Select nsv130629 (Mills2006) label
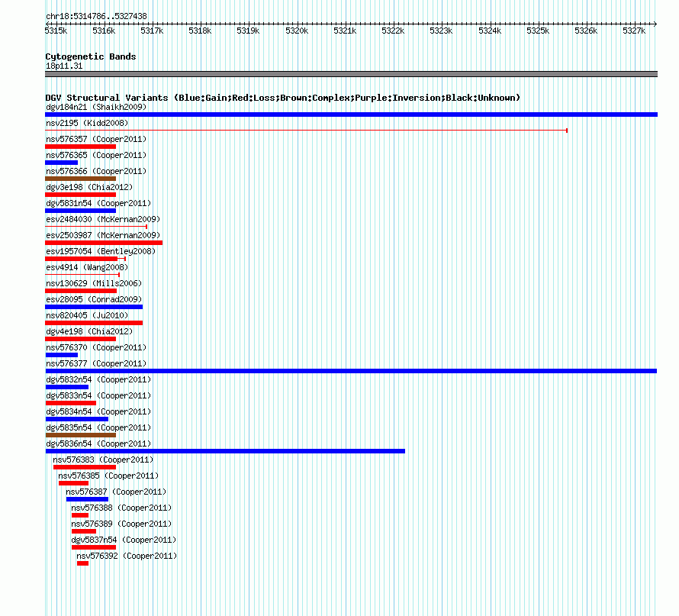This screenshot has width=679, height=616. pos(94,283)
